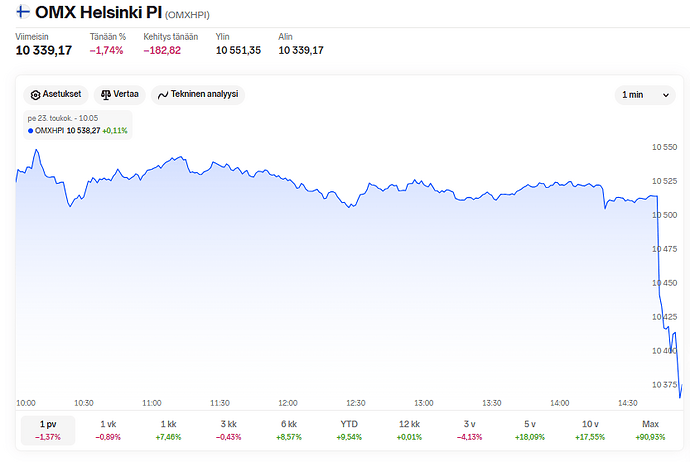Viewport: 690px width, 462px height.
Task: Choose the 5 v period
Action: point(530,430)
